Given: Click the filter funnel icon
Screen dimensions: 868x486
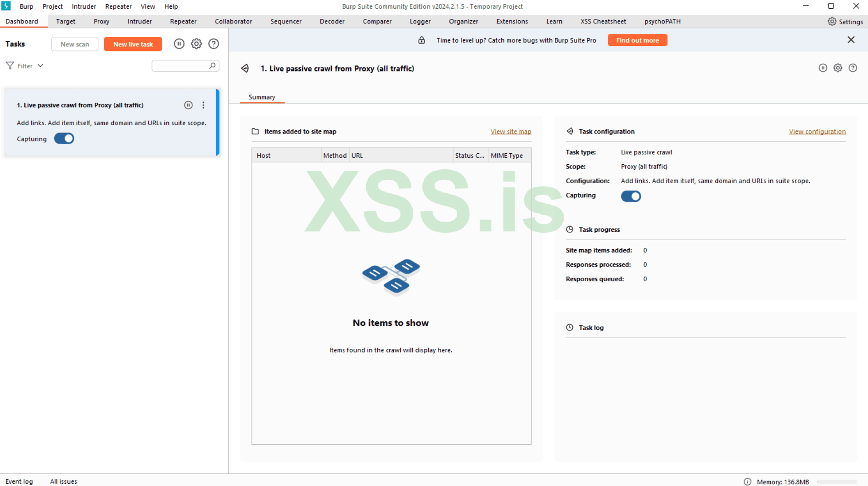Looking at the screenshot, I should click(x=10, y=66).
